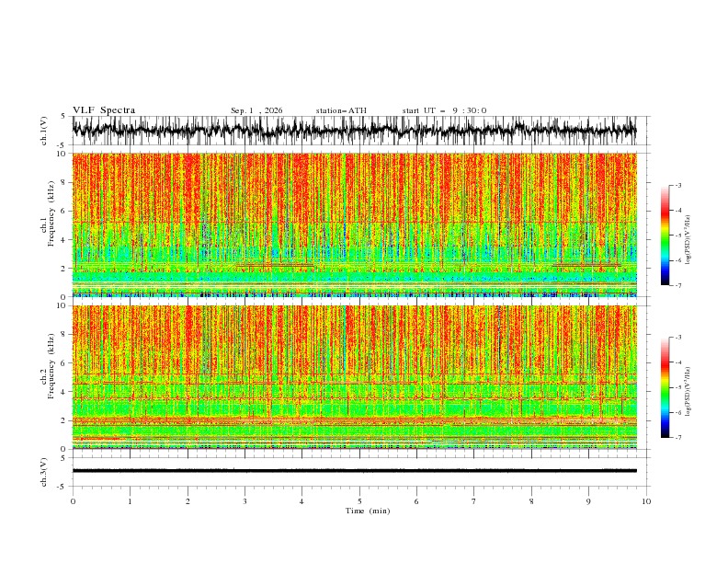Click the -3 label on upper color scale
Viewport: 728px width, 563px height.
677,185
